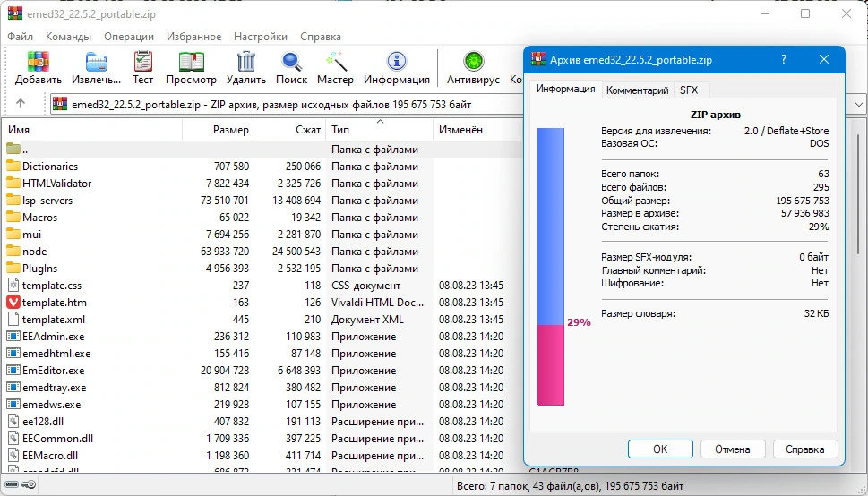Click the Добавить (Add) toolbar icon
Image resolution: width=868 pixels, height=496 pixels.
[x=39, y=62]
